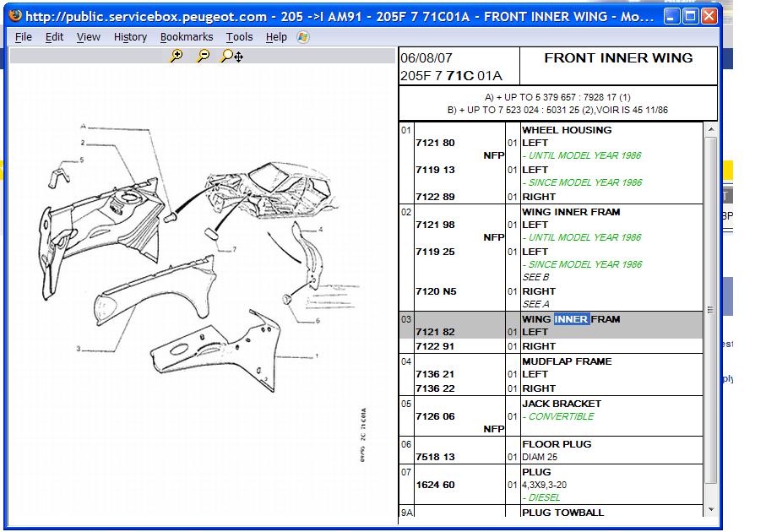Click note B about 5031 25
This screenshot has width=766, height=532.
tap(557, 111)
